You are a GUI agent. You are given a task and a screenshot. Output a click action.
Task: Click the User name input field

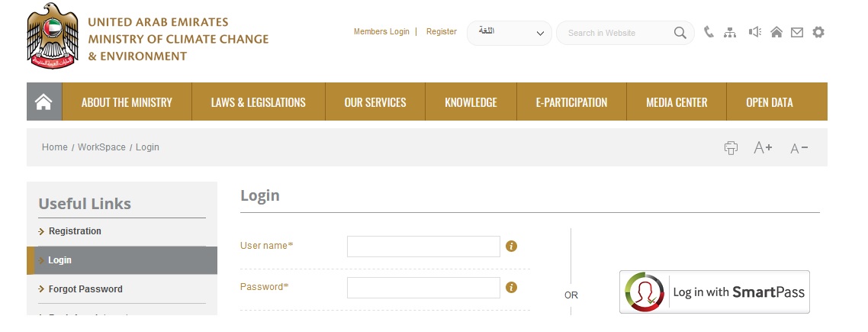(x=423, y=247)
